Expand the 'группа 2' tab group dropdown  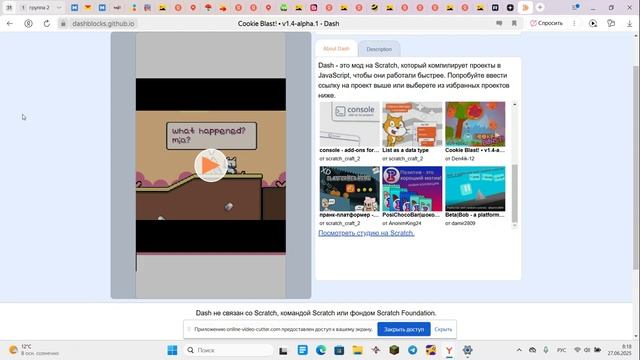[59, 8]
